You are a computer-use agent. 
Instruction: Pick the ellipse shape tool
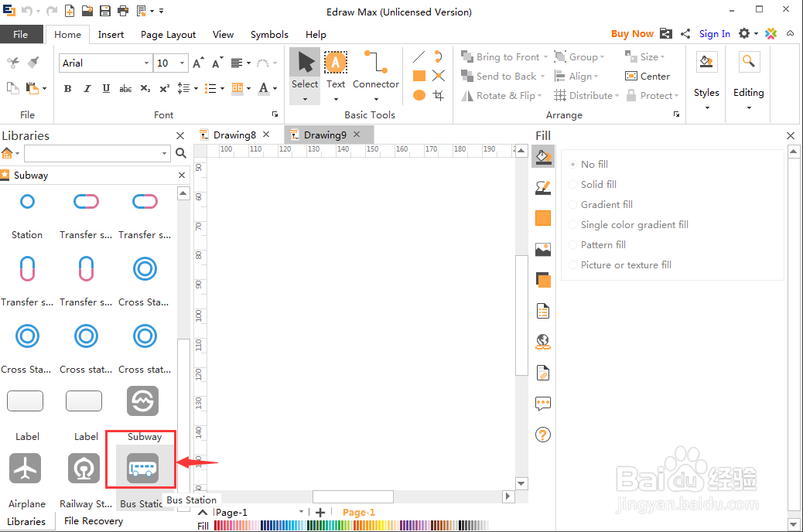(x=419, y=95)
